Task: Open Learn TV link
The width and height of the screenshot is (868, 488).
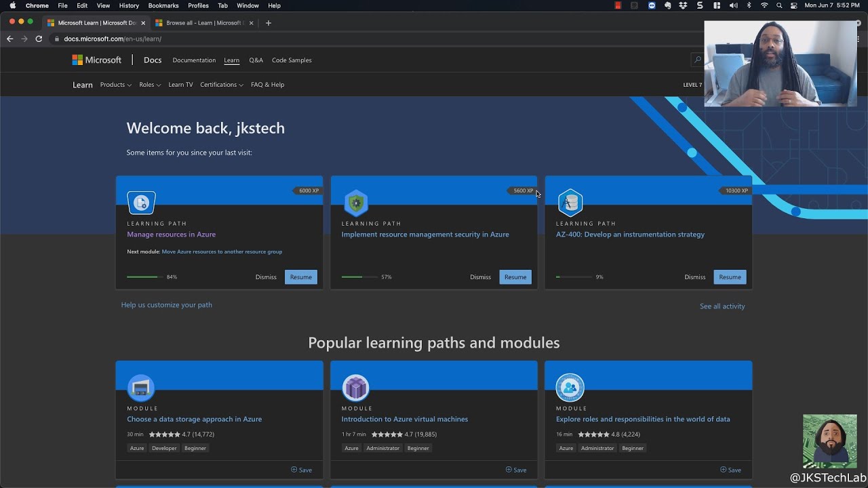Action: tap(180, 85)
